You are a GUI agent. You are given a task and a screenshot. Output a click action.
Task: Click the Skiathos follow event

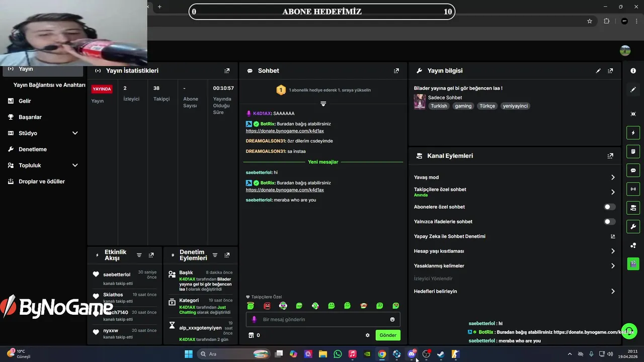point(124,298)
